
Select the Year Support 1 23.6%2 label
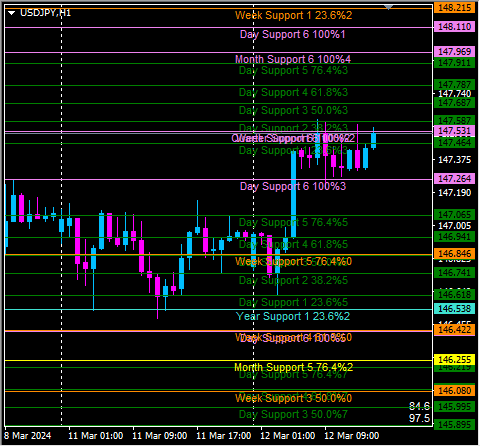click(293, 316)
